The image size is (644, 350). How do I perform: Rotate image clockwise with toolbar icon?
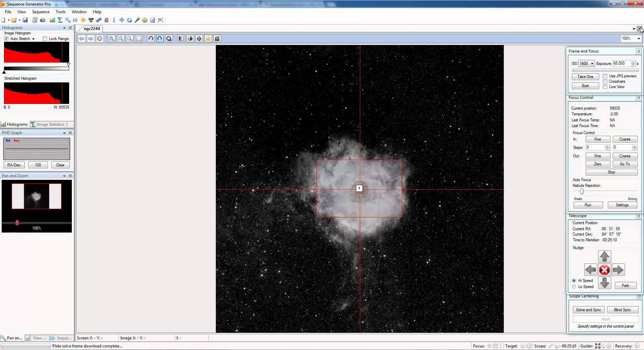(x=159, y=38)
